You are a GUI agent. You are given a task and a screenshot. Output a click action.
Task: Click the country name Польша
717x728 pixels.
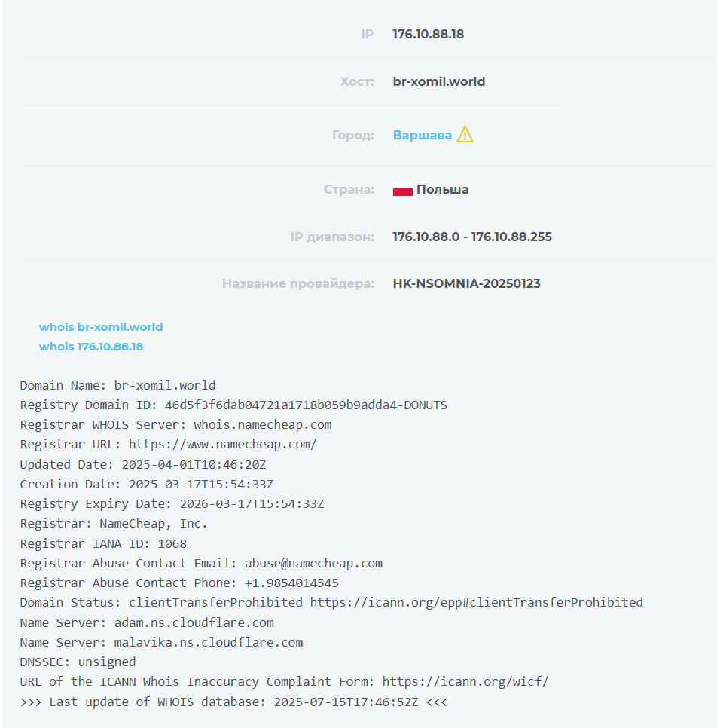(x=442, y=189)
